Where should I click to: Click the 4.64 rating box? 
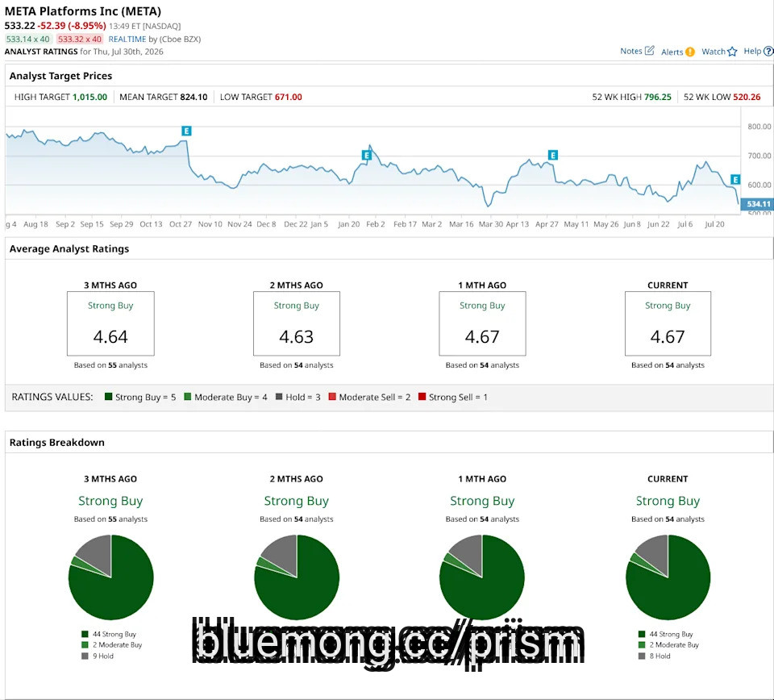(x=110, y=323)
